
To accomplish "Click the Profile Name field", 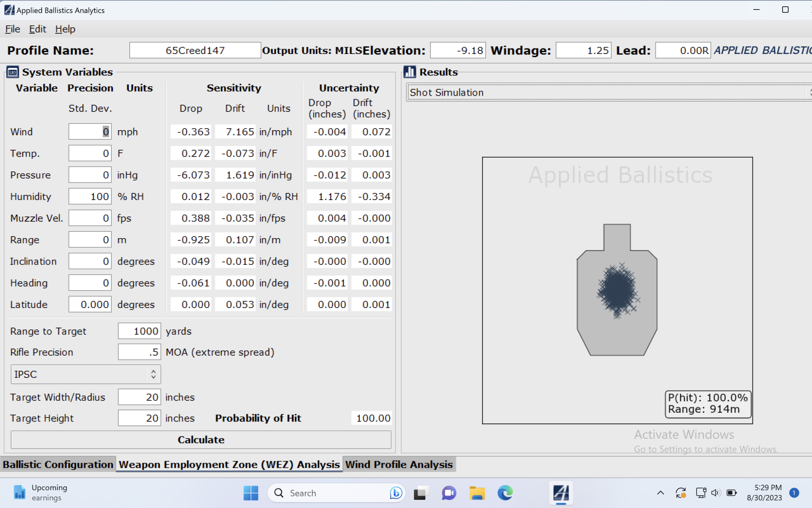I will 195,50.
